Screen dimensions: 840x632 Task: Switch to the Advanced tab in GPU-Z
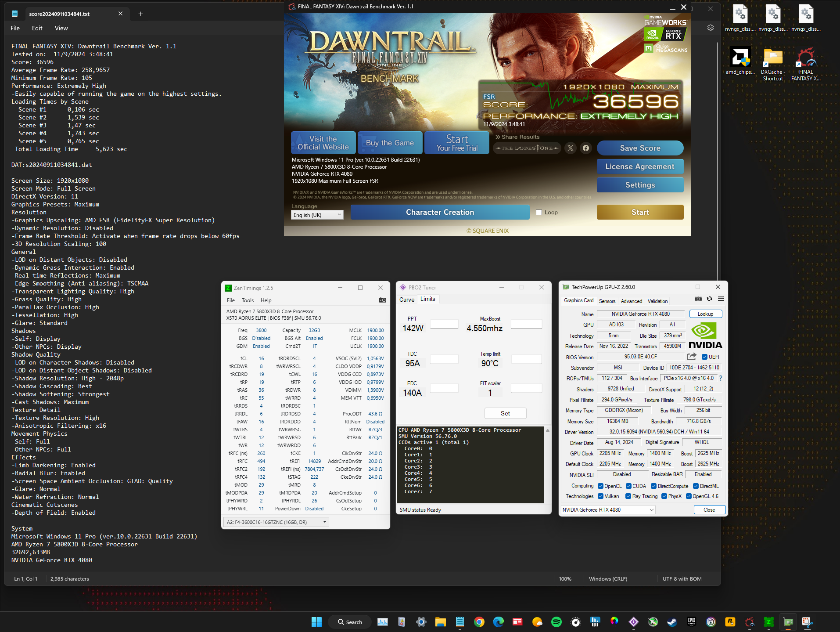tap(632, 301)
